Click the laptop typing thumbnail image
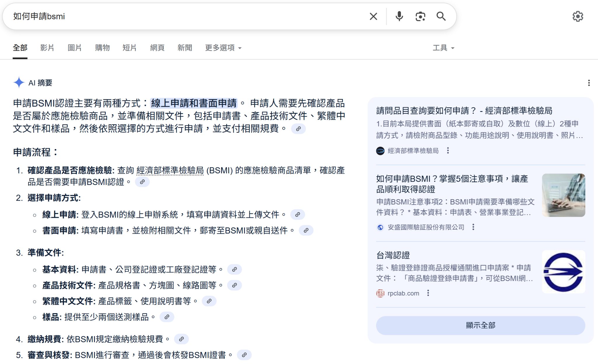Screen dimensions: 598x364 pyautogui.click(x=563, y=195)
